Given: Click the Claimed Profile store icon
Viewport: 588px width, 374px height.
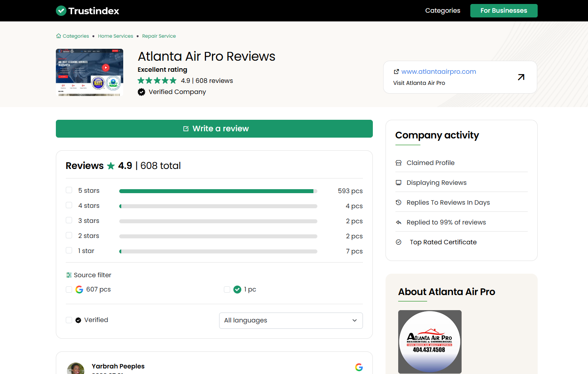Looking at the screenshot, I should click(399, 163).
